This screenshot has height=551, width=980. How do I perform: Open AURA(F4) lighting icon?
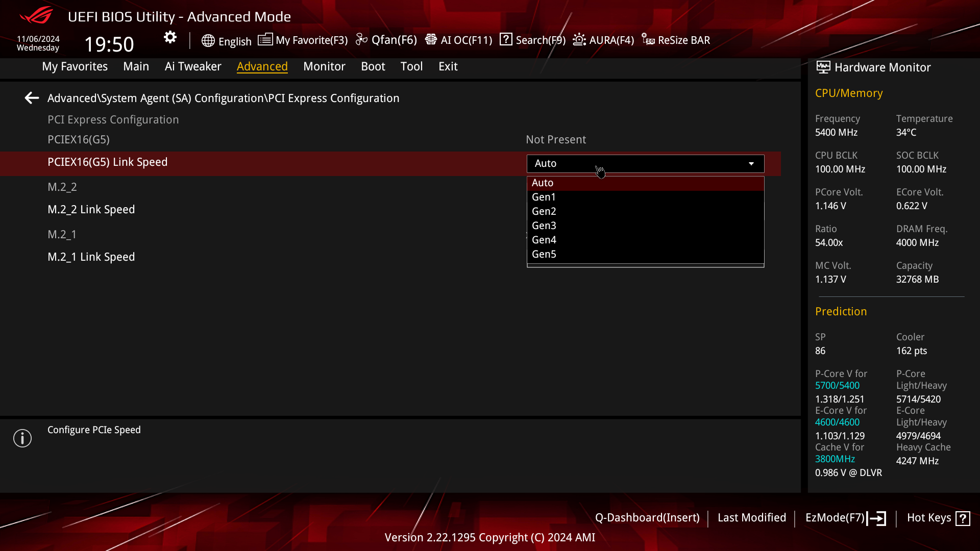[579, 40]
